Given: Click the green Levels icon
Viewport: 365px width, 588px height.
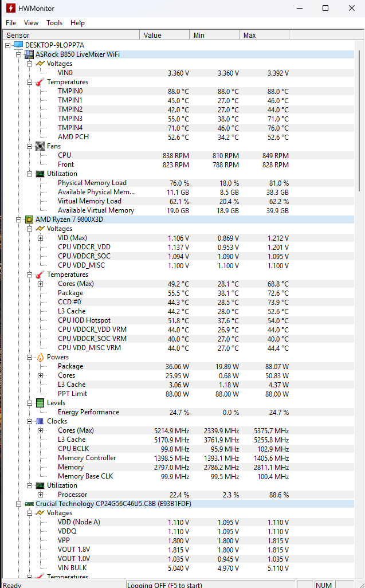Looking at the screenshot, I should tap(40, 403).
